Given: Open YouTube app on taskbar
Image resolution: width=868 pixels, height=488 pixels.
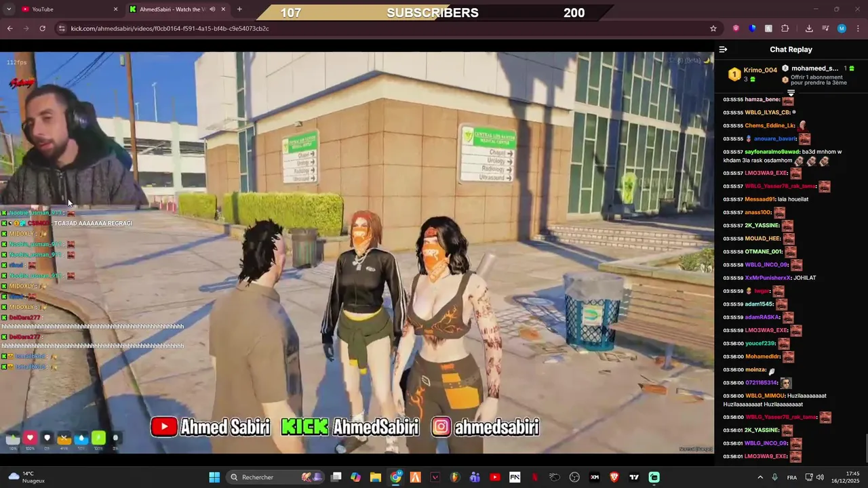Looking at the screenshot, I should coord(495,477).
